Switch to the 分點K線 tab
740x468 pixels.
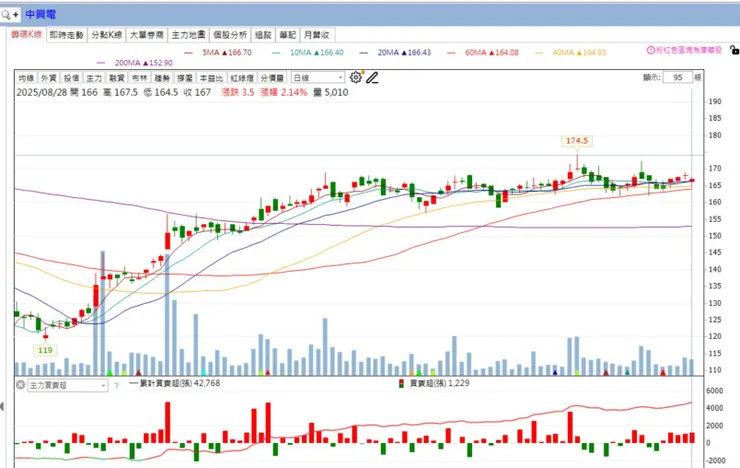107,35
